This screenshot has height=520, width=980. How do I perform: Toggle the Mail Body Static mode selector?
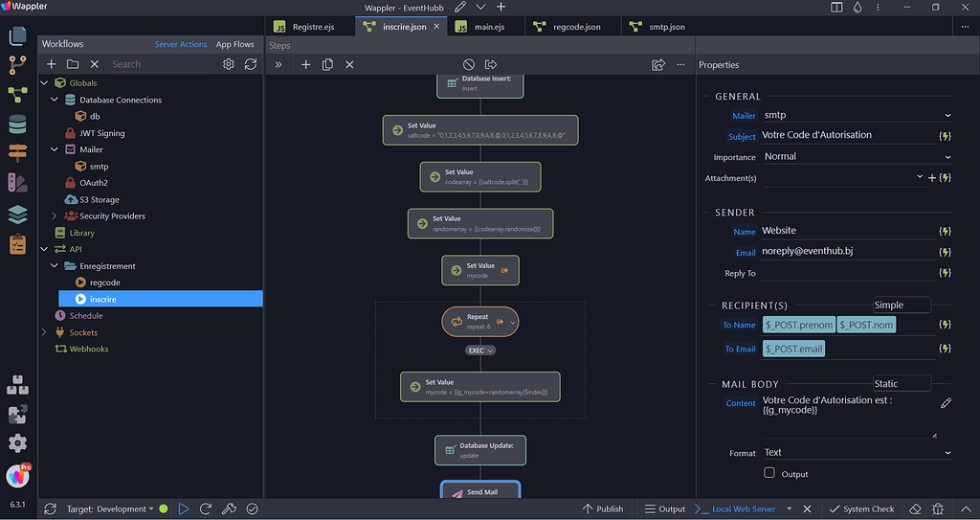901,383
